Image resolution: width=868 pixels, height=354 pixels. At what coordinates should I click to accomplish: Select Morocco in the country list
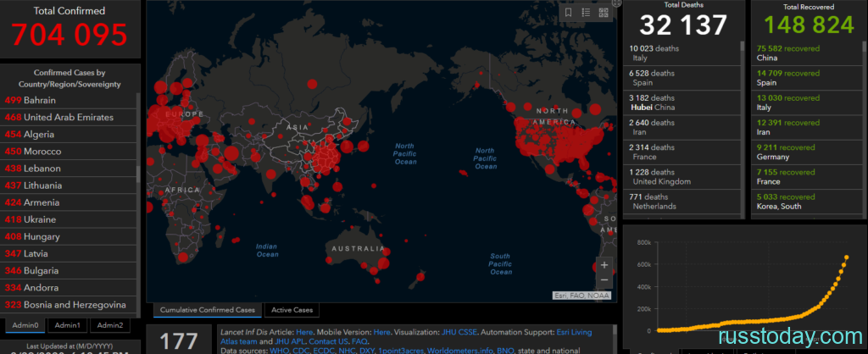coord(69,152)
